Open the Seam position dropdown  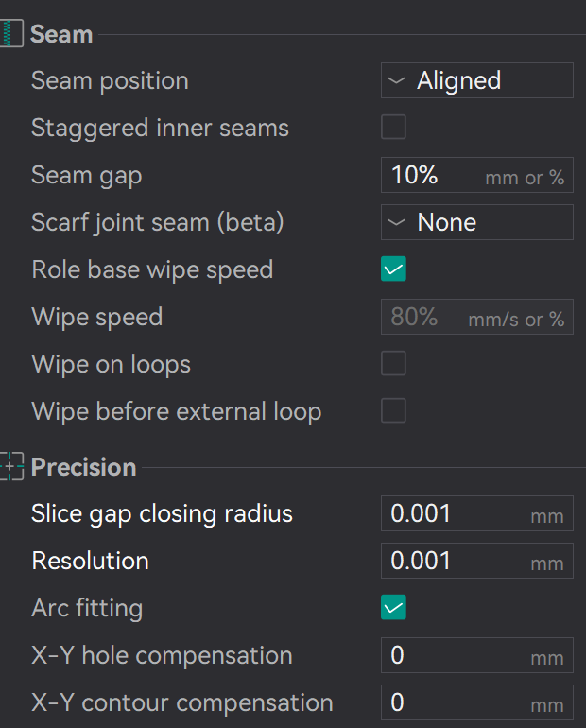tap(477, 81)
